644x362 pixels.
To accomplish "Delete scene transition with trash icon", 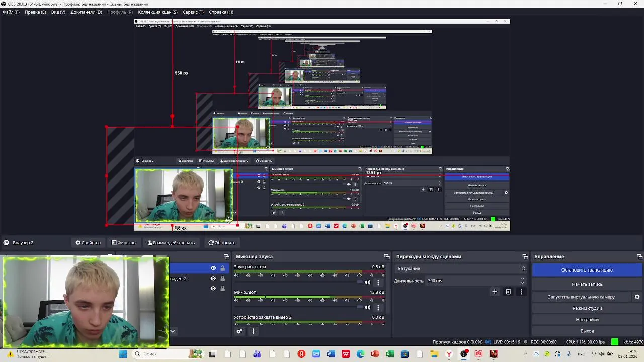I will click(508, 292).
